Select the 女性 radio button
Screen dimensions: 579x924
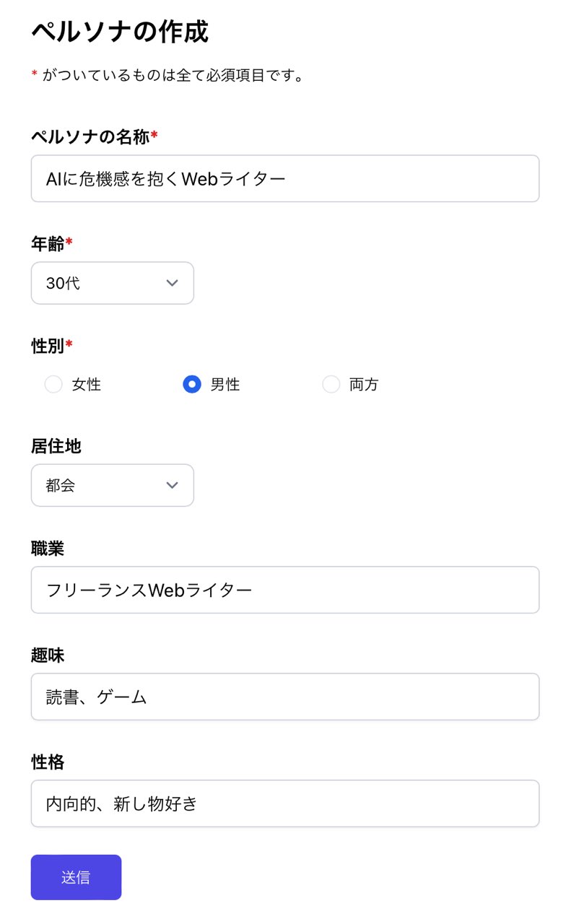pyautogui.click(x=53, y=384)
